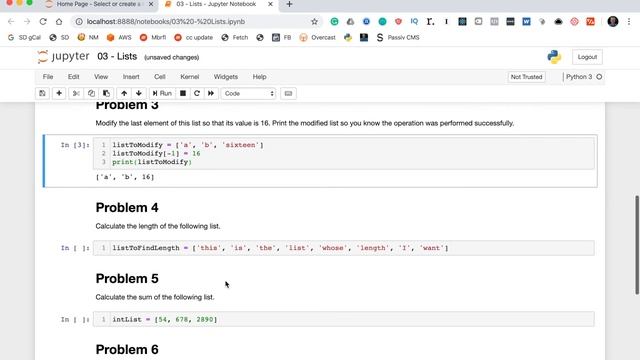Click the output ['a', 'b', 16]

tap(125, 177)
